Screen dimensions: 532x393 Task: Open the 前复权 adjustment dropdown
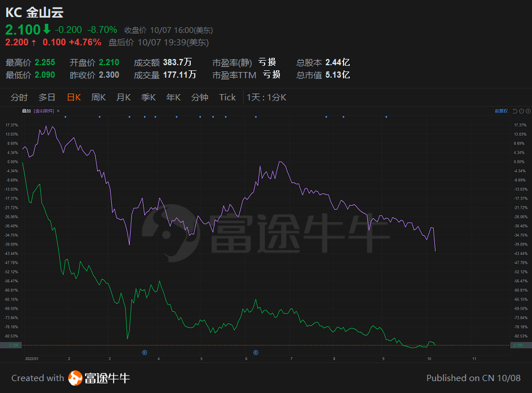tap(501, 111)
